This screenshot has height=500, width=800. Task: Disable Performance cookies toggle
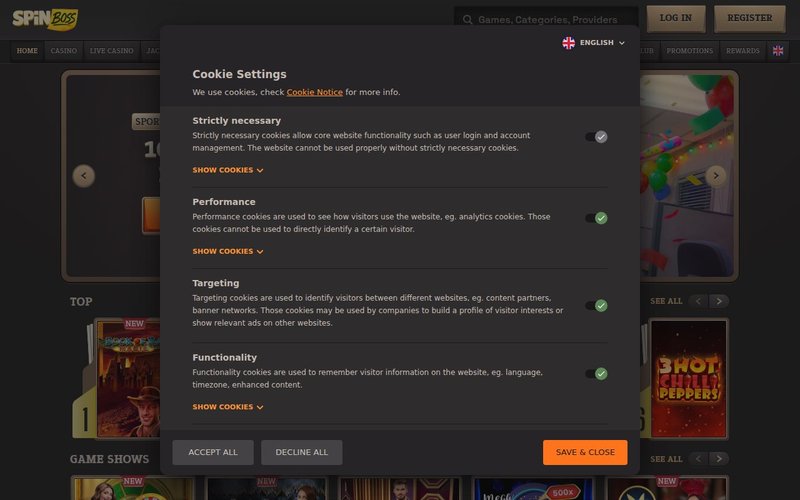point(596,218)
